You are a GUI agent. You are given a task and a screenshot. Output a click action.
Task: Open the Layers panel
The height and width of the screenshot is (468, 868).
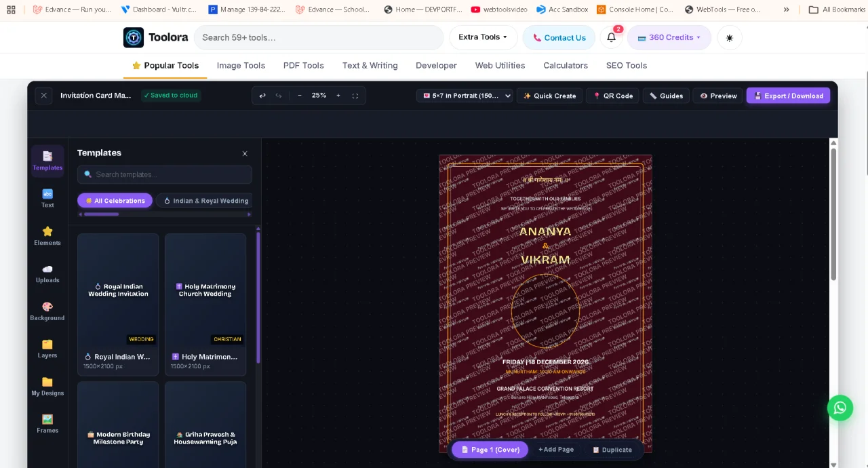click(47, 349)
